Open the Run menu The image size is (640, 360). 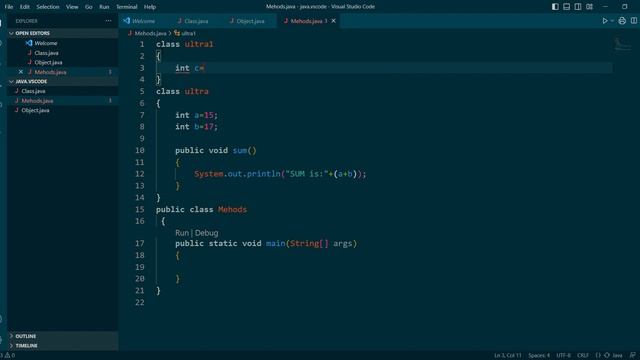(x=104, y=7)
